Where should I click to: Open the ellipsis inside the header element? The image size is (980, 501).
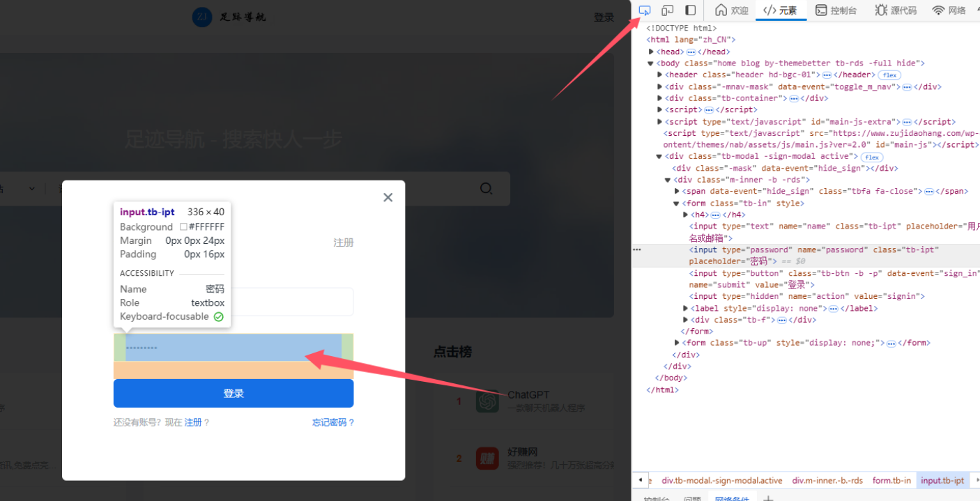pyautogui.click(x=827, y=75)
